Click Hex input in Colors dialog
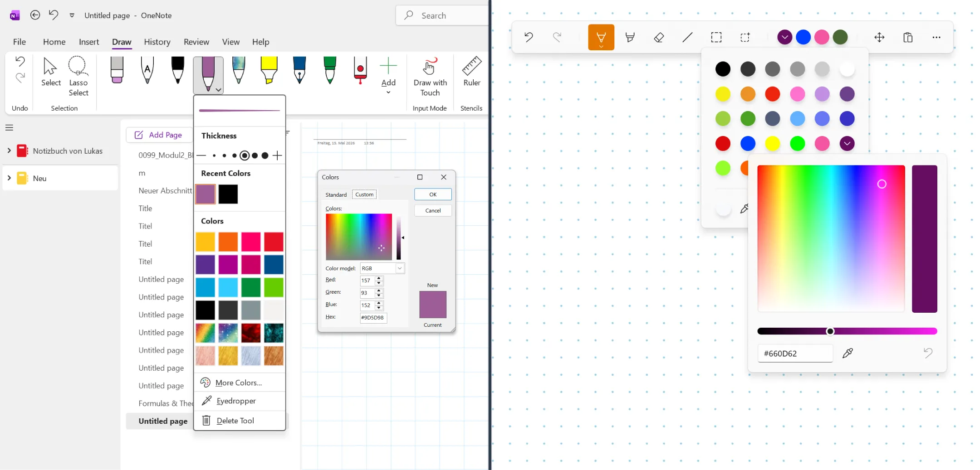The height and width of the screenshot is (470, 980). click(373, 317)
